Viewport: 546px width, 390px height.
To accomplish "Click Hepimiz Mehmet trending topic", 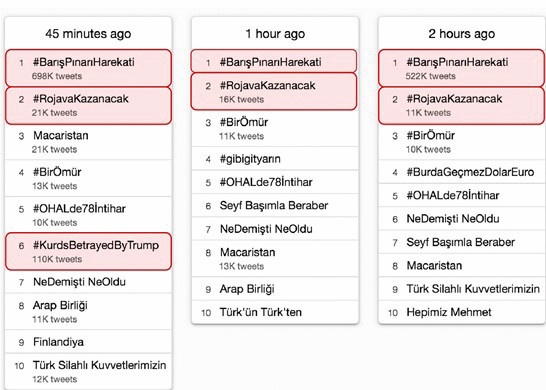I will point(462,312).
